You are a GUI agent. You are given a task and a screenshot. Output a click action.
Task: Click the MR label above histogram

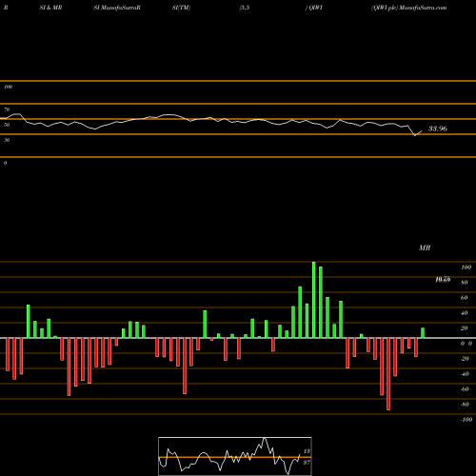point(425,248)
